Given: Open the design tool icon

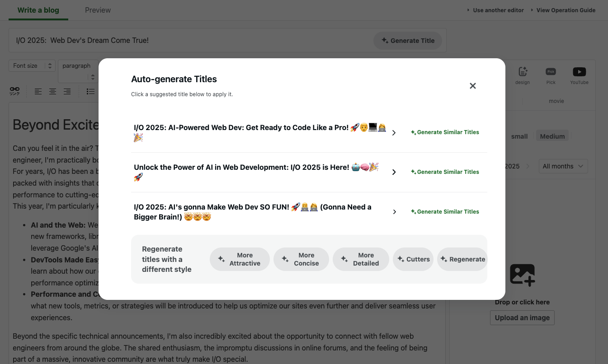Looking at the screenshot, I should point(523,75).
